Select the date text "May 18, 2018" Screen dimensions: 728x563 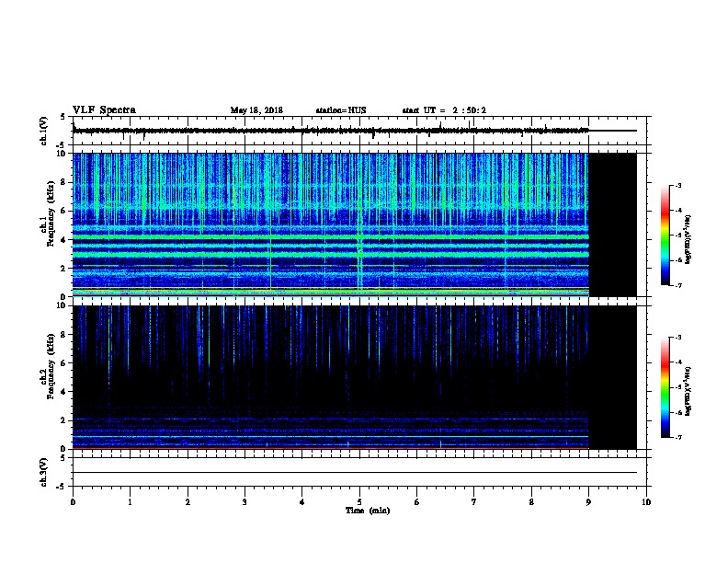pos(256,110)
